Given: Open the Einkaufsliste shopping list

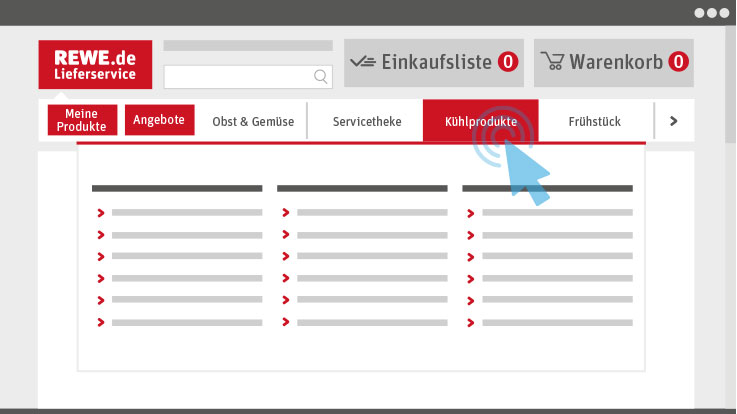Looking at the screenshot, I should tap(434, 63).
